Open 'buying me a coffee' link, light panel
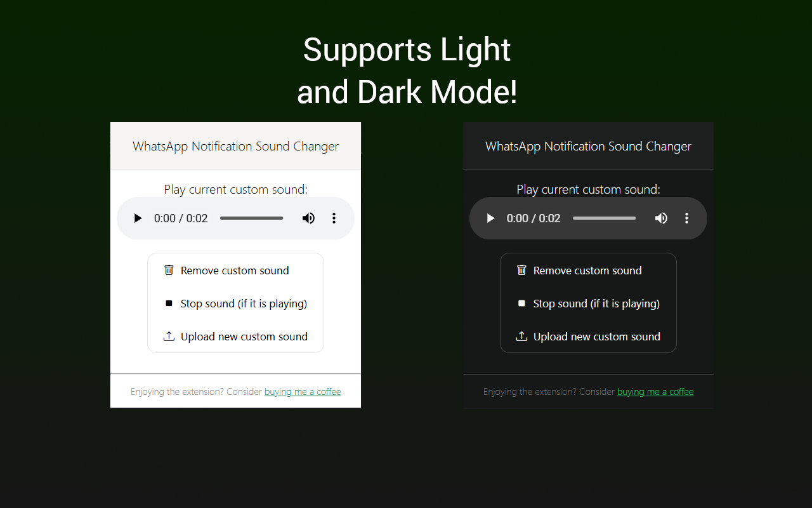The height and width of the screenshot is (508, 812). (x=303, y=392)
